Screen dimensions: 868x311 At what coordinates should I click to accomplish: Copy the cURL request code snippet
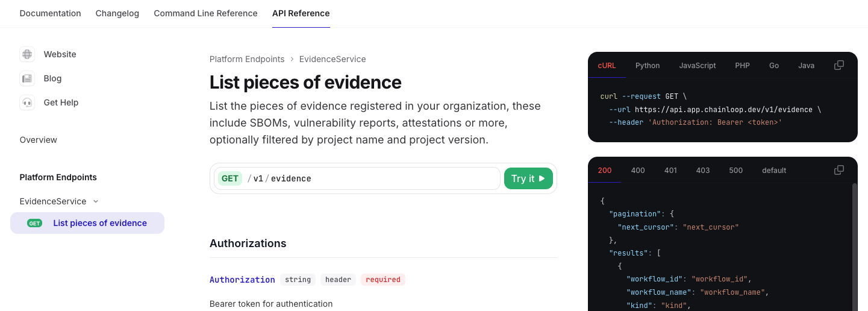[x=838, y=65]
